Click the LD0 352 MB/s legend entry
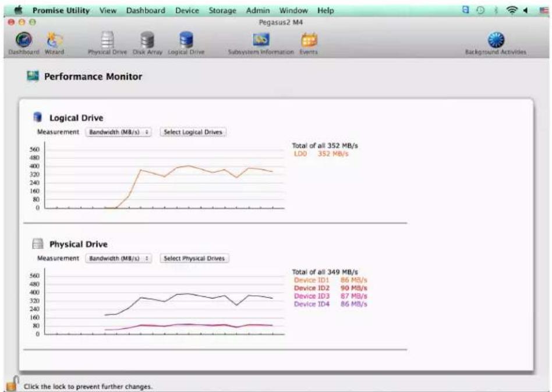 (x=321, y=154)
